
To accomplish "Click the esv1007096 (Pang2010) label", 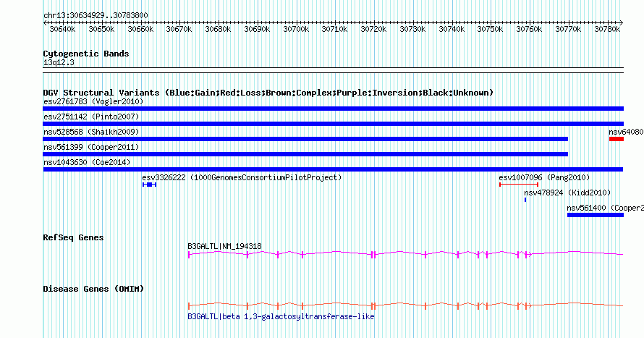I will (x=544, y=177).
